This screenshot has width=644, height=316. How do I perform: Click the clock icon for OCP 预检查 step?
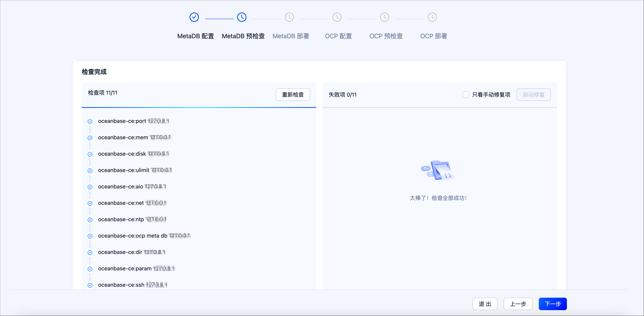coord(384,17)
